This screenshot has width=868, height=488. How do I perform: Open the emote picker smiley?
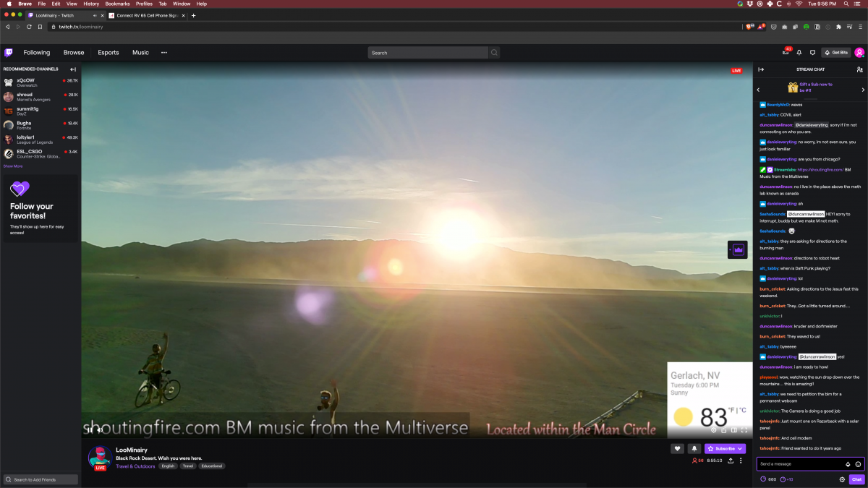pyautogui.click(x=858, y=464)
